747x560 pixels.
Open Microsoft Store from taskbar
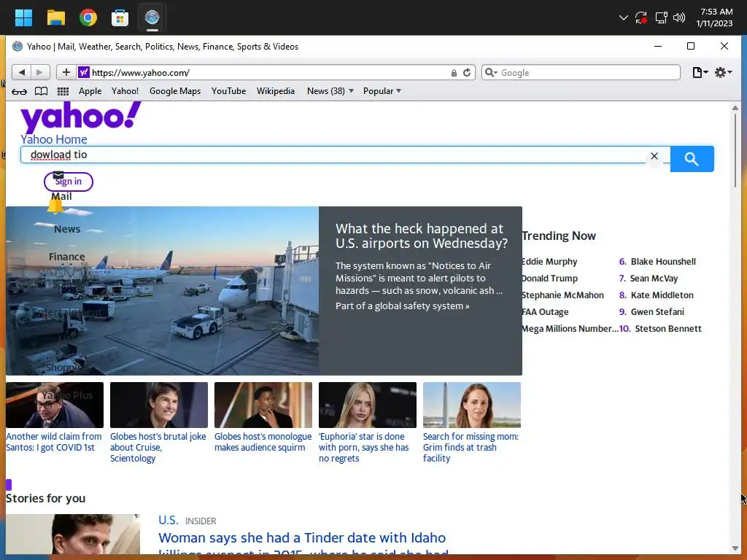tap(120, 17)
